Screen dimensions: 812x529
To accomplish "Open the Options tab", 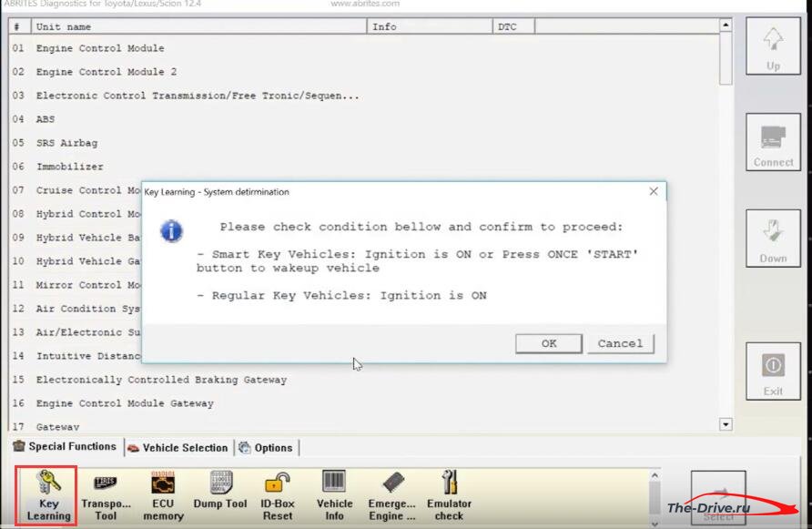I will [267, 448].
